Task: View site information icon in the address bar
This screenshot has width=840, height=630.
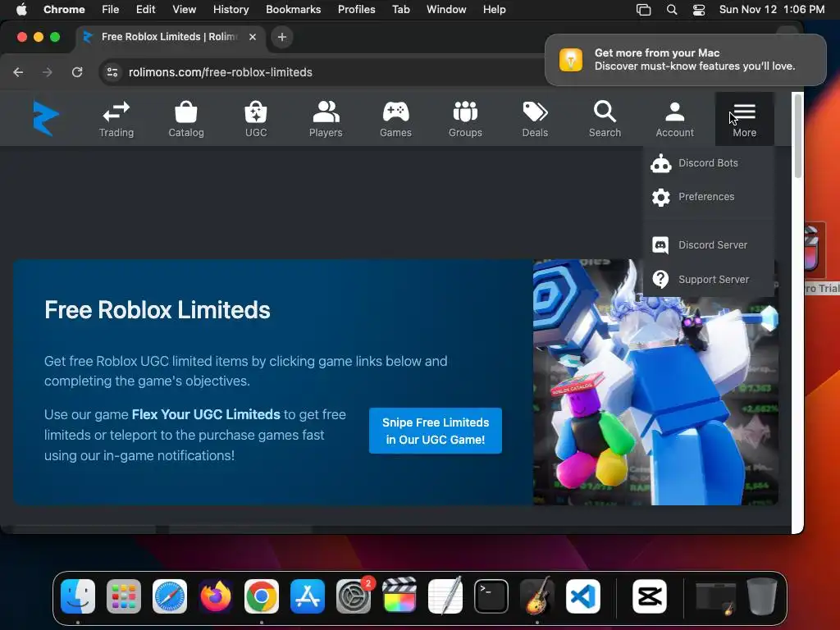Action: (112, 72)
